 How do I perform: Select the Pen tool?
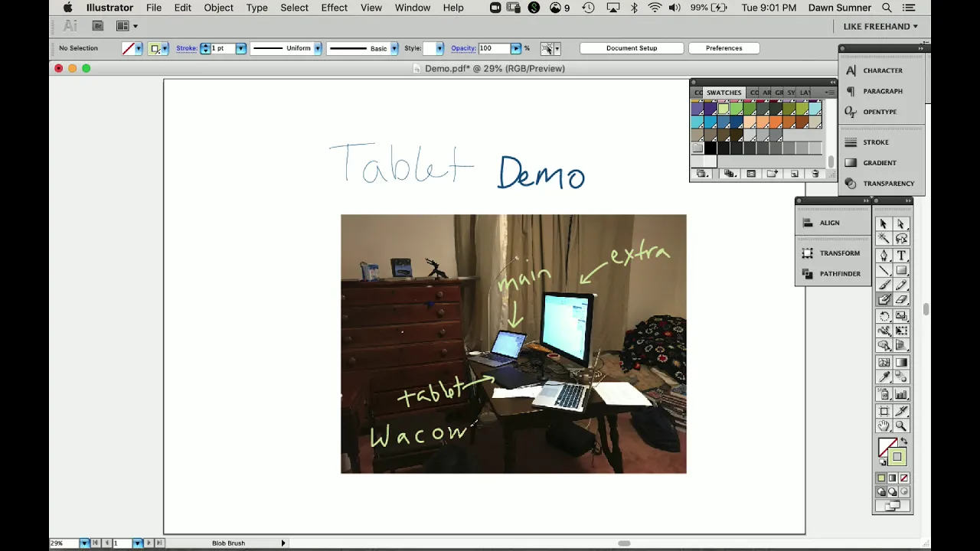tap(883, 256)
